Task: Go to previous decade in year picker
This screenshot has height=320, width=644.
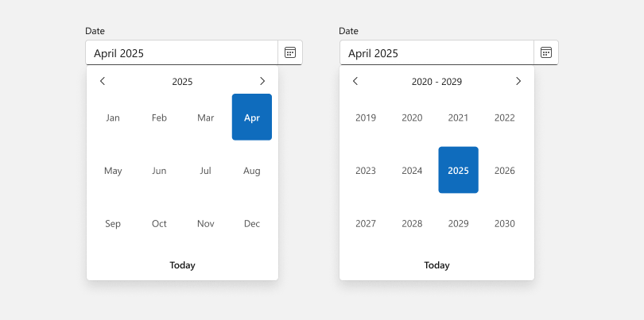Action: [x=355, y=81]
